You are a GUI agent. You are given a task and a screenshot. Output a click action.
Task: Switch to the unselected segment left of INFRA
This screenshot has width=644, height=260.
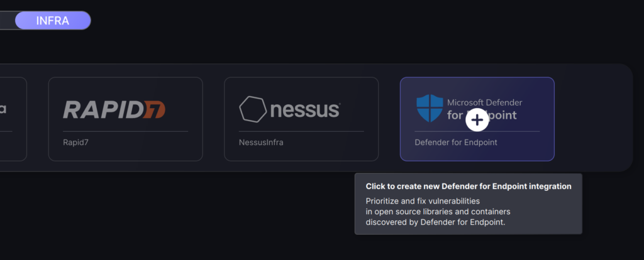[8, 21]
